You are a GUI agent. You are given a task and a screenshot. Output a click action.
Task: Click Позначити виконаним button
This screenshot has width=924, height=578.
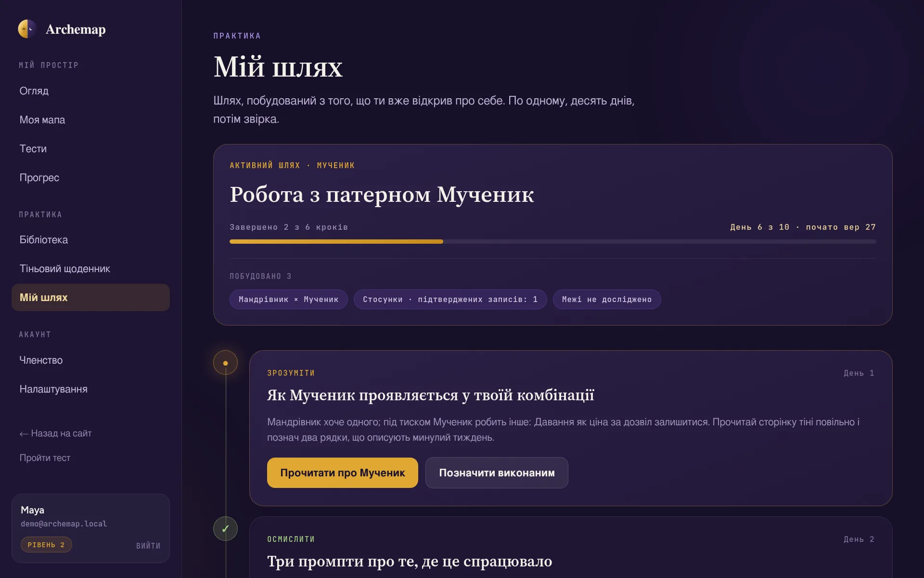point(497,473)
